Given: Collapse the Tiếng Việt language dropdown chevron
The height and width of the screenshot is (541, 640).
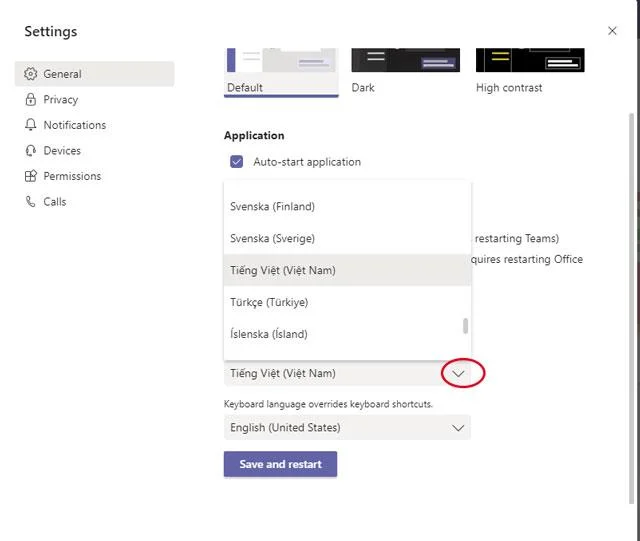Looking at the screenshot, I should point(458,374).
